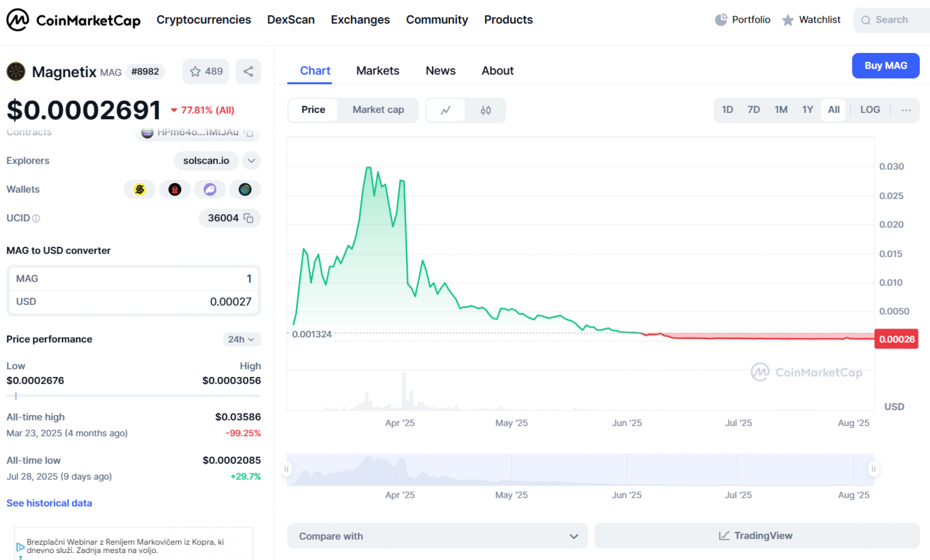The image size is (930, 560).
Task: Click the -77.81% (All) change text
Action: (203, 110)
